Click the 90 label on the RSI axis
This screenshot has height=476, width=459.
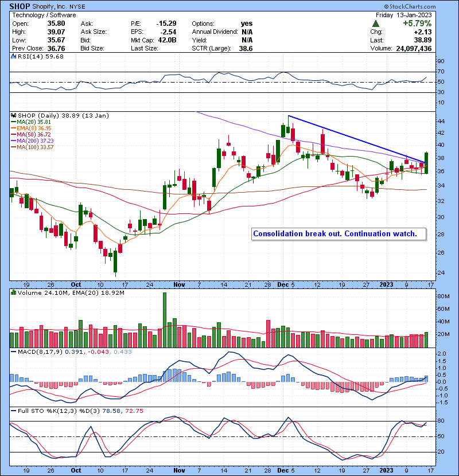(441, 61)
